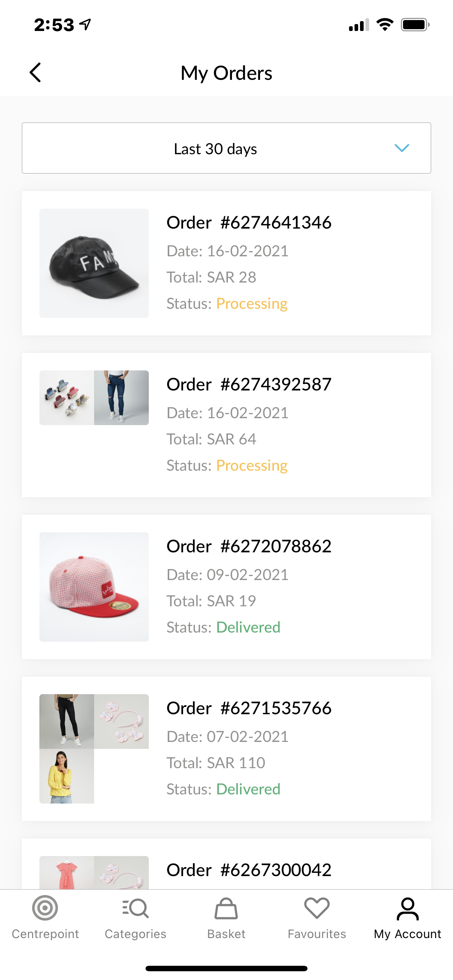Screen dimensions: 453x980
Task: Open order #6272078862 details
Action: click(x=249, y=546)
